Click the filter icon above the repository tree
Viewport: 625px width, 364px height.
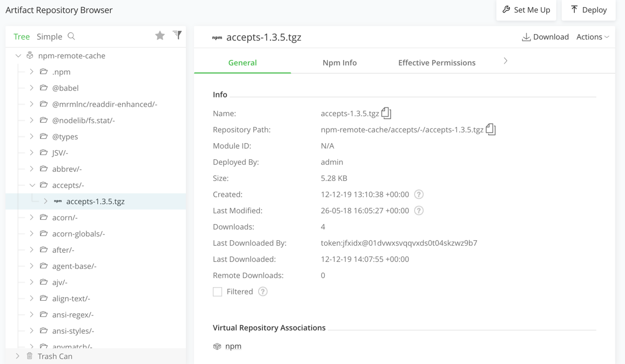pos(177,35)
